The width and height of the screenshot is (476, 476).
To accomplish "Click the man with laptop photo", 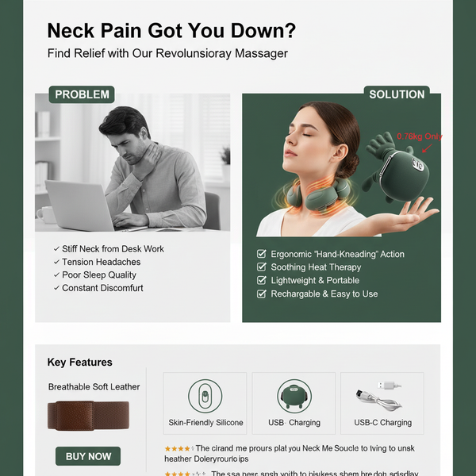I will (x=132, y=163).
